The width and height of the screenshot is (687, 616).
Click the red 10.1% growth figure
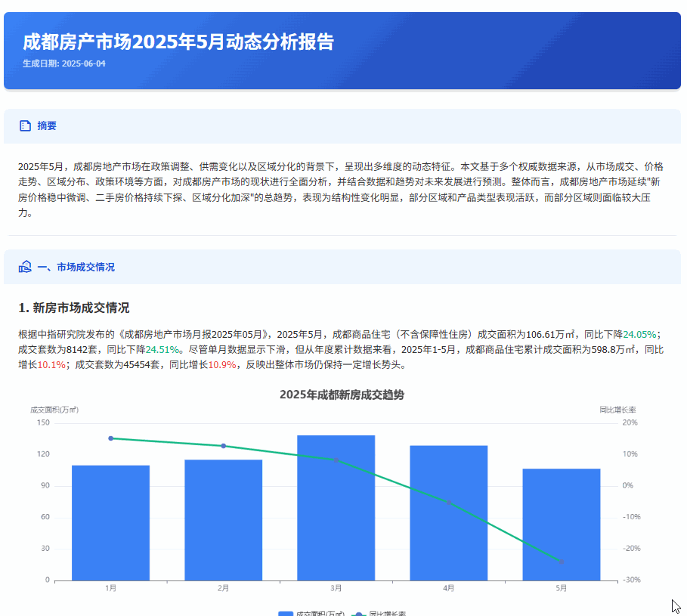(51, 364)
